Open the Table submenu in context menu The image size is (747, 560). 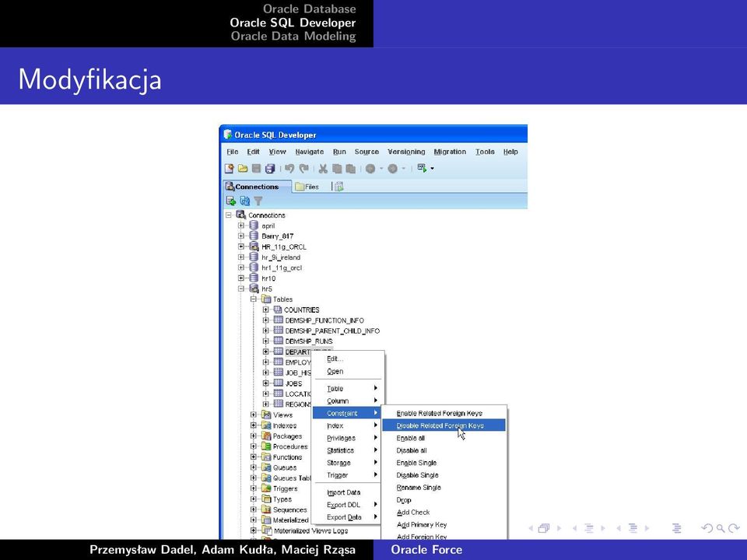(x=348, y=389)
